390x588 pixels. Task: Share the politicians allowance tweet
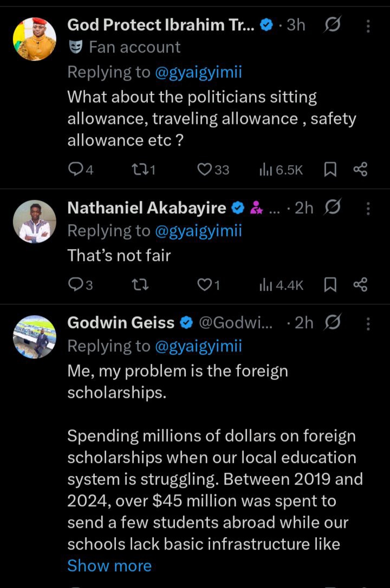[360, 170]
